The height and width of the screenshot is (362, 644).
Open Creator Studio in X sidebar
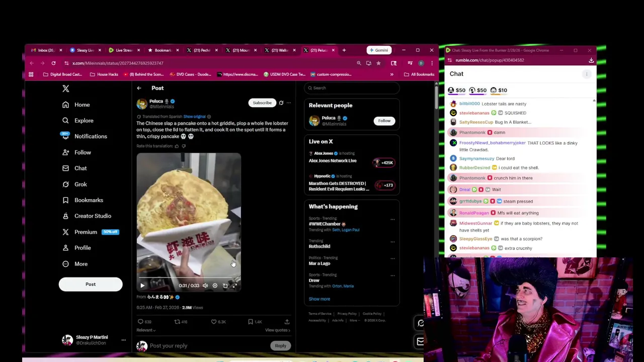(87, 216)
